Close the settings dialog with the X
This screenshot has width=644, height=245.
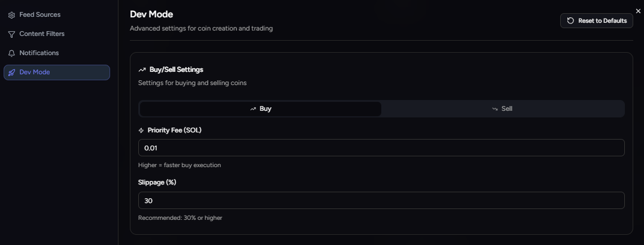click(x=638, y=11)
